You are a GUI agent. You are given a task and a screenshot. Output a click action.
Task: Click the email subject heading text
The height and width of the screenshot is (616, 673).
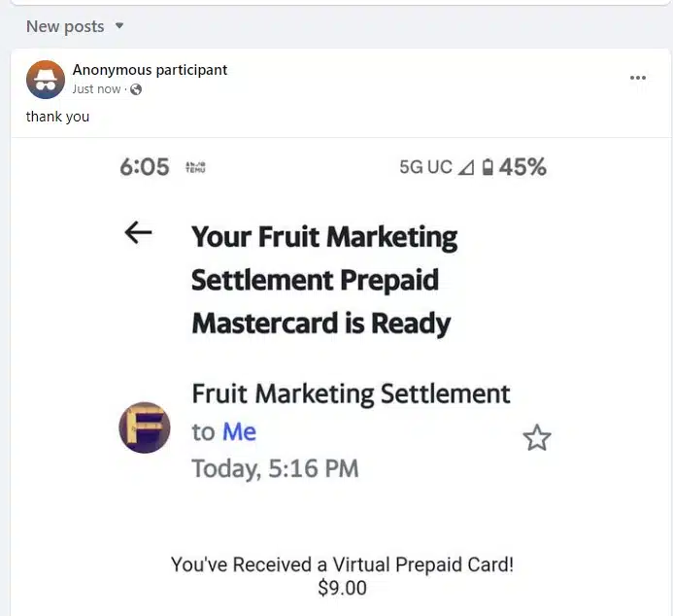click(323, 279)
